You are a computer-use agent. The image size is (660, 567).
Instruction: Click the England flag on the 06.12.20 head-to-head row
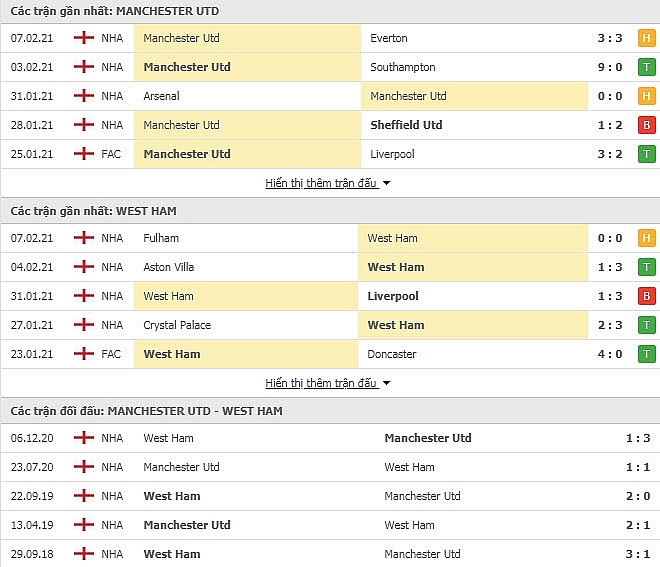coord(84,438)
